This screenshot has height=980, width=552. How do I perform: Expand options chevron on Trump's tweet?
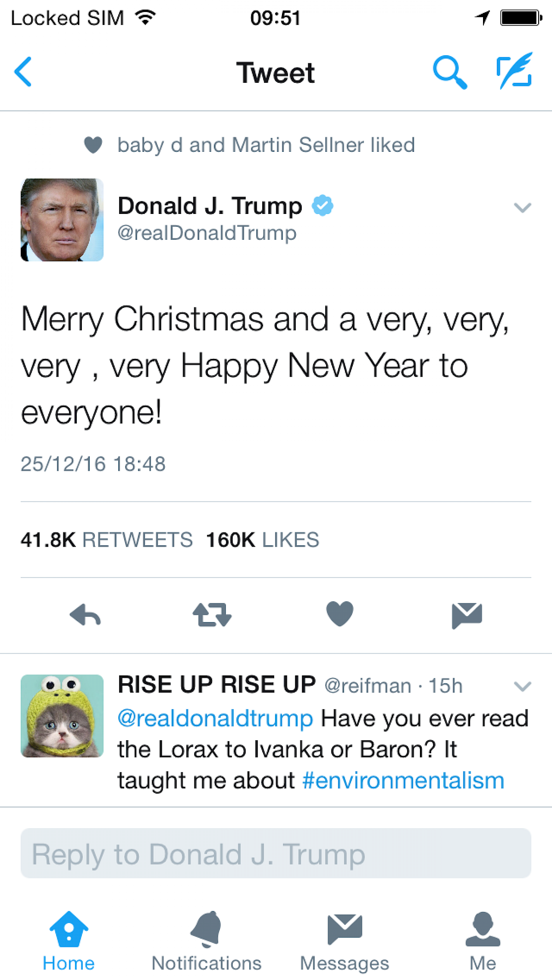pos(522,208)
